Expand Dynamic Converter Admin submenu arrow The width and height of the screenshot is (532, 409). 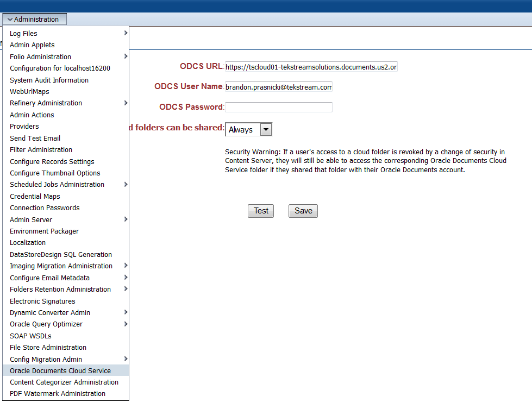pos(126,312)
